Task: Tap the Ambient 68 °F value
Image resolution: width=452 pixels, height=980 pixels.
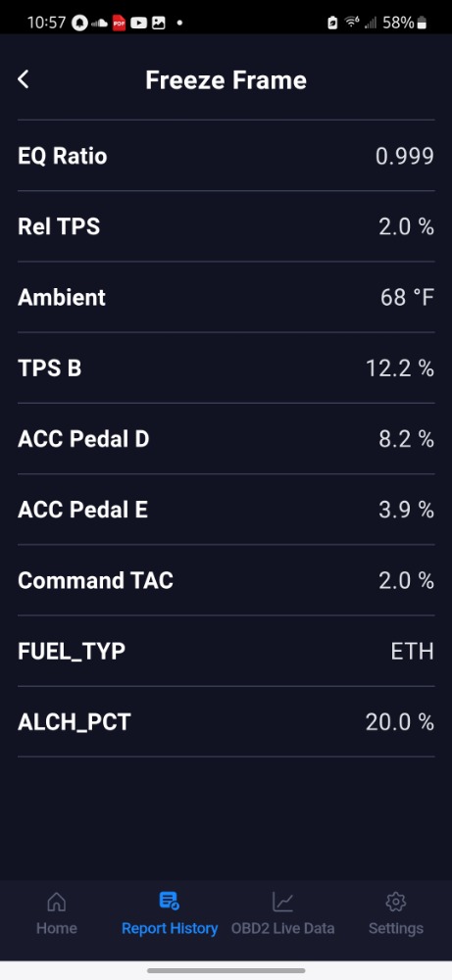Action: pos(407,298)
